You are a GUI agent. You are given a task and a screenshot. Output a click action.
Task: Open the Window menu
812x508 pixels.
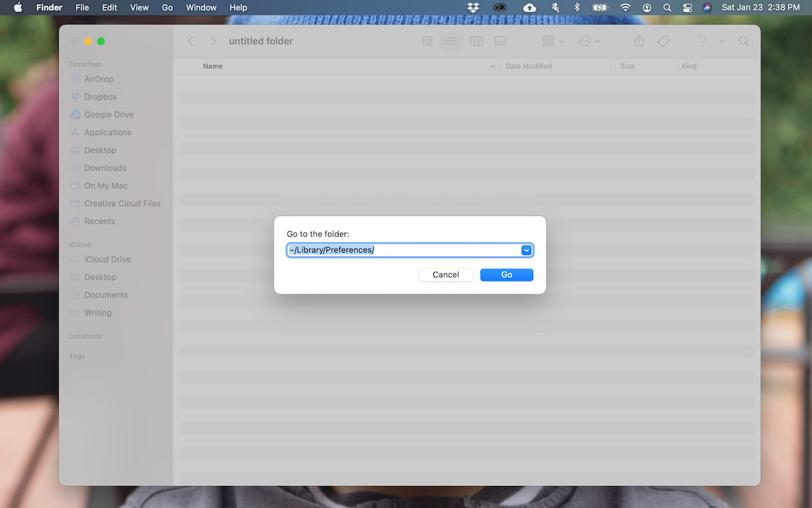coord(201,7)
